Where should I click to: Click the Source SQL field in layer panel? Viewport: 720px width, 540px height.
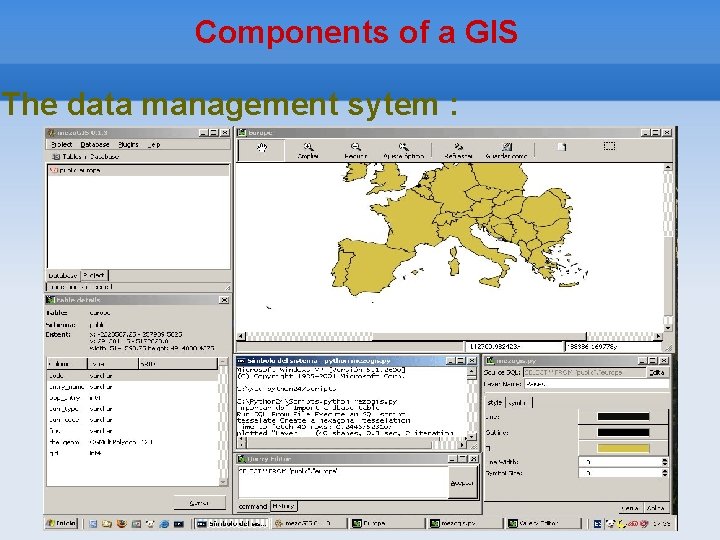click(584, 372)
